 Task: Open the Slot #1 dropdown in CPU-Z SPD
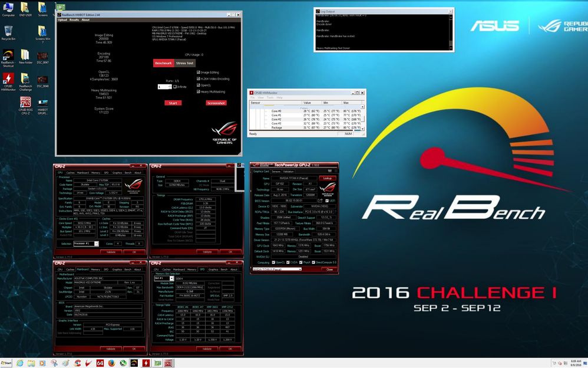point(164,278)
